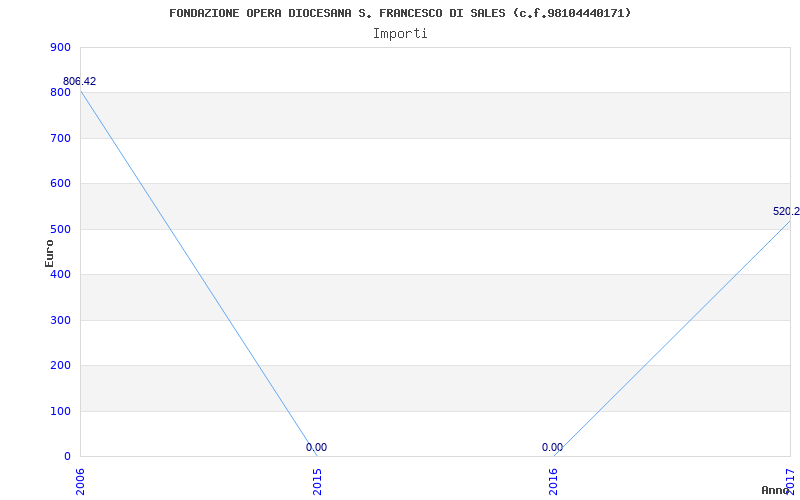Click the 500 y-axis tick label

60,230
